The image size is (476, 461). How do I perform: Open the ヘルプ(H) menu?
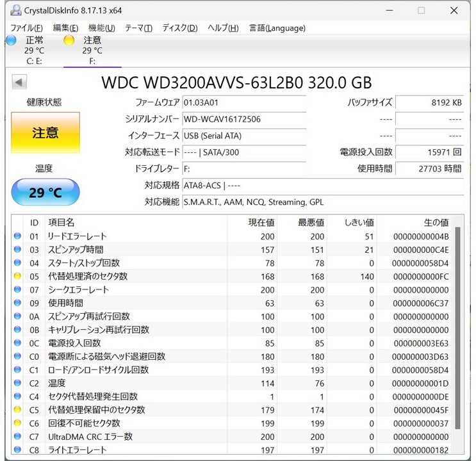pos(223,28)
